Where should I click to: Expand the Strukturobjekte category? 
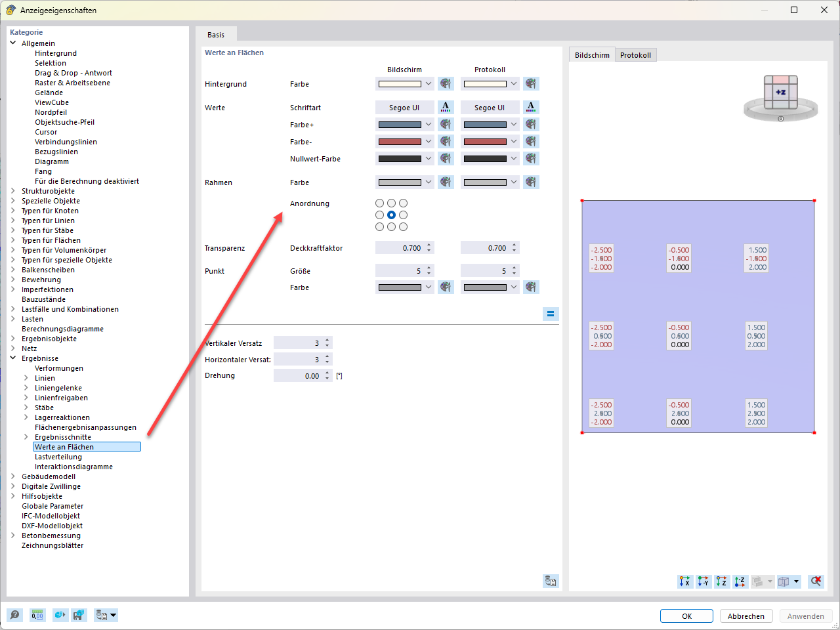coord(13,191)
